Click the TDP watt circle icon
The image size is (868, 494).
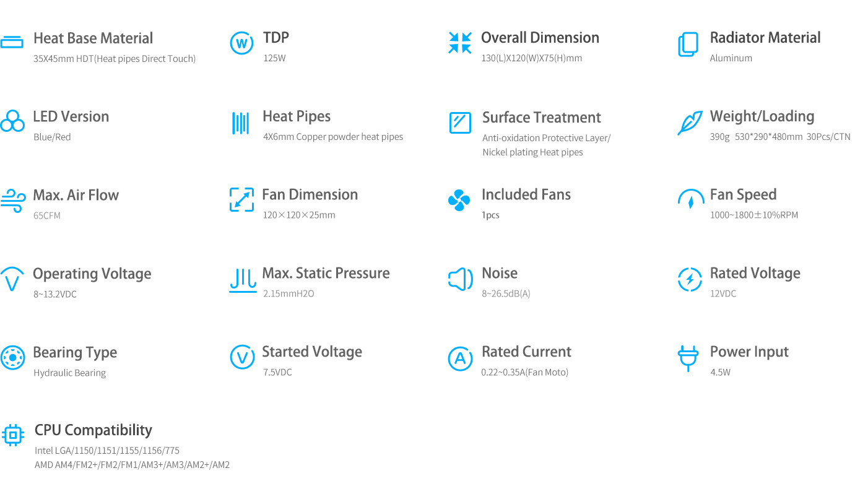coord(241,44)
